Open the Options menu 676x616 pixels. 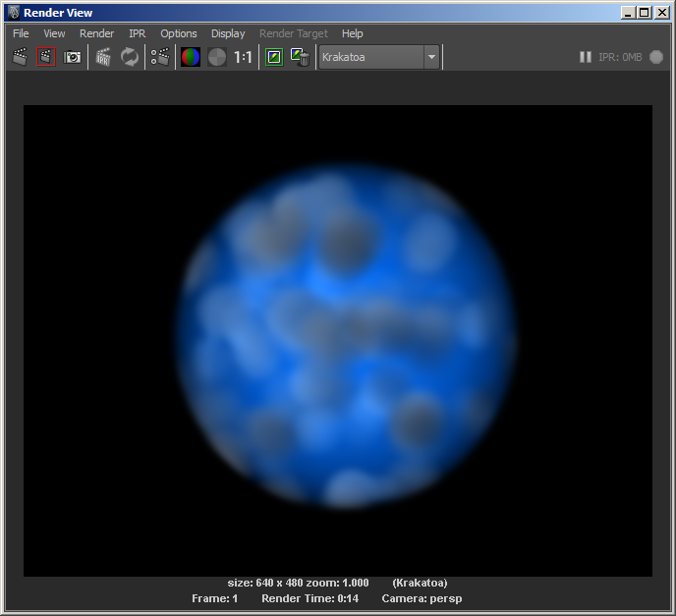179,33
